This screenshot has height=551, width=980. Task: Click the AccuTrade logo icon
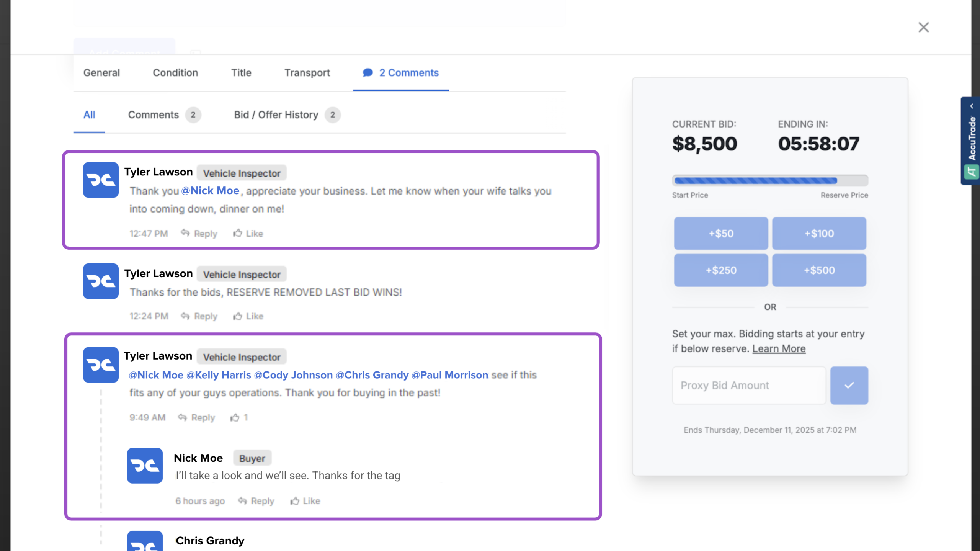pos(971,172)
